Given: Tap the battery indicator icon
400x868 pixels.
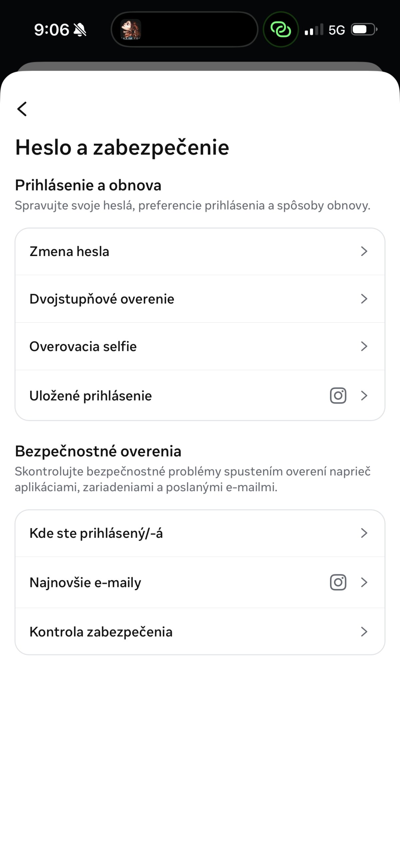Looking at the screenshot, I should coord(364,30).
